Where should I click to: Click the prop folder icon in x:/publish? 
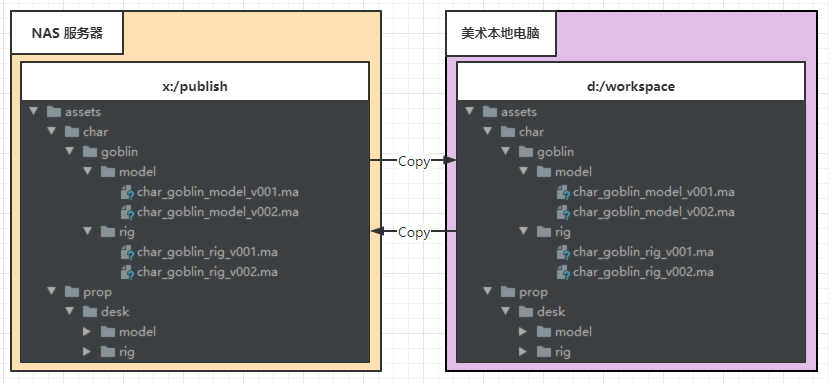click(71, 291)
